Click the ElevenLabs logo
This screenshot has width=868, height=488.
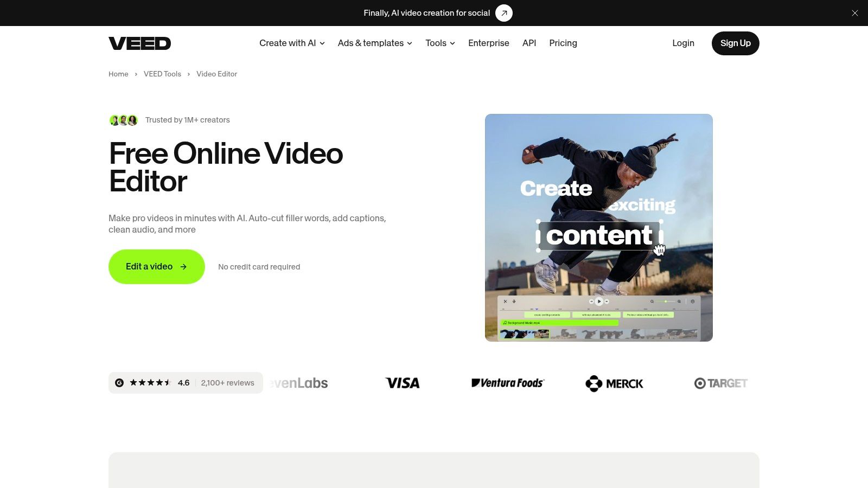[299, 383]
